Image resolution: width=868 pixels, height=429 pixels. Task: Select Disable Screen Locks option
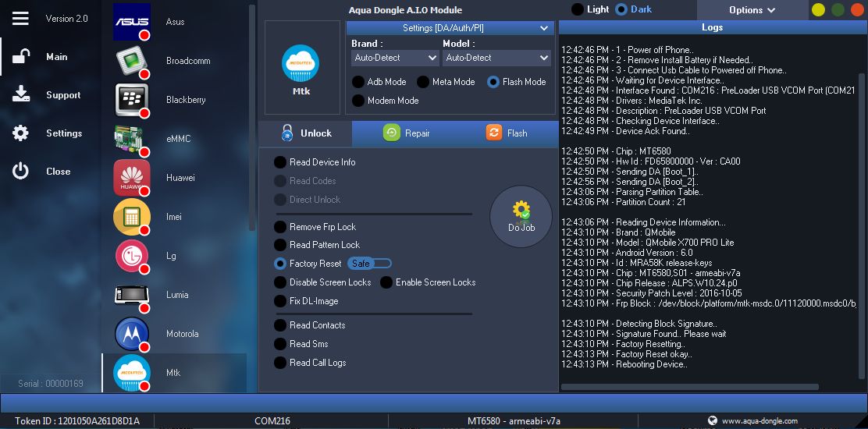[x=280, y=282]
